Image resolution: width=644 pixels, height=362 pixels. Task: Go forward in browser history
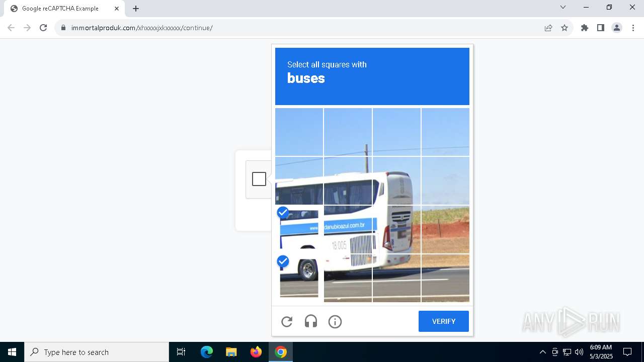(x=27, y=28)
